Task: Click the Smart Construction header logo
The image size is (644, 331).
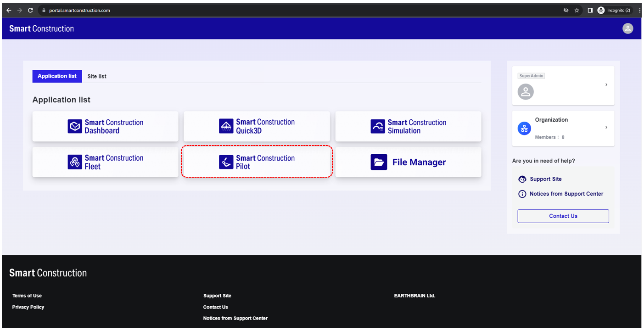Action: coord(41,28)
